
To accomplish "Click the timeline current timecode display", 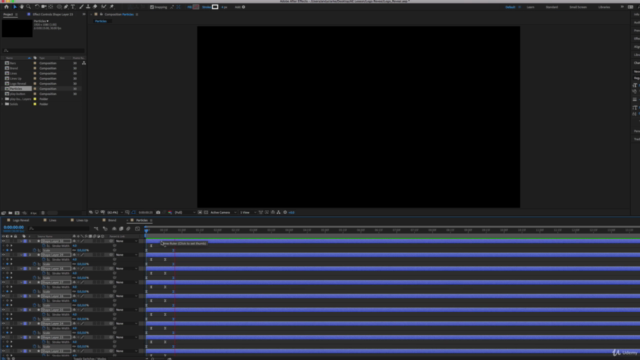I will [13, 227].
